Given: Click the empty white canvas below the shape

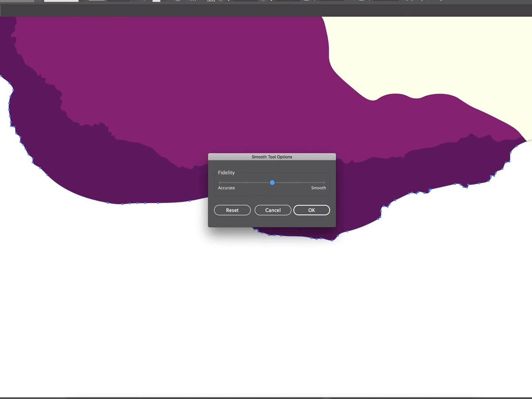Looking at the screenshot, I should tap(266, 312).
